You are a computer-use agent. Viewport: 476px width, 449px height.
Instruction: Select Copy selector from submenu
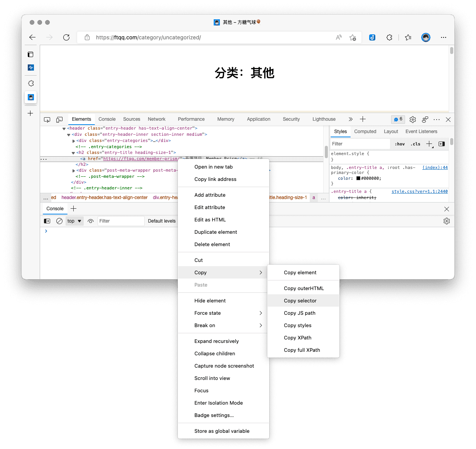click(x=300, y=301)
